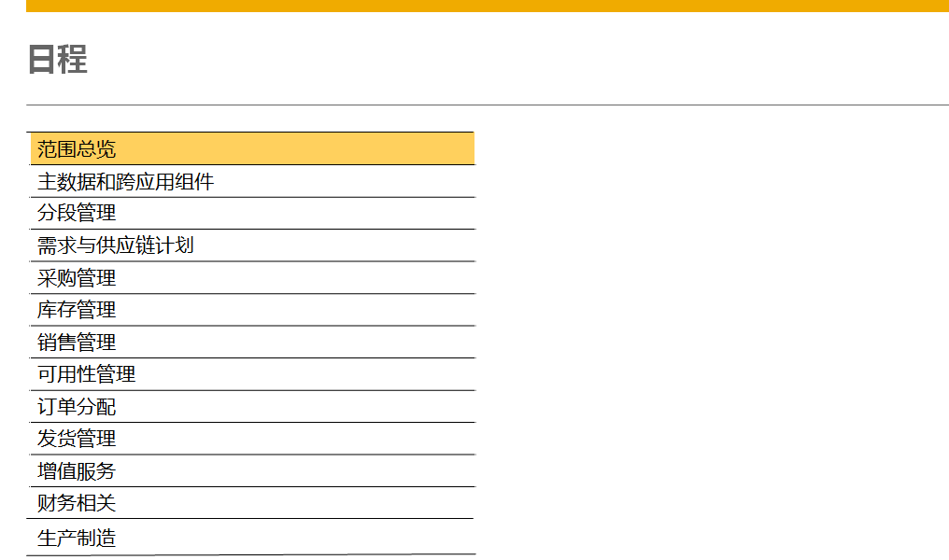Click the blank area right of the agenda
Image resolution: width=949 pixels, height=560 pixels.
[712, 339]
